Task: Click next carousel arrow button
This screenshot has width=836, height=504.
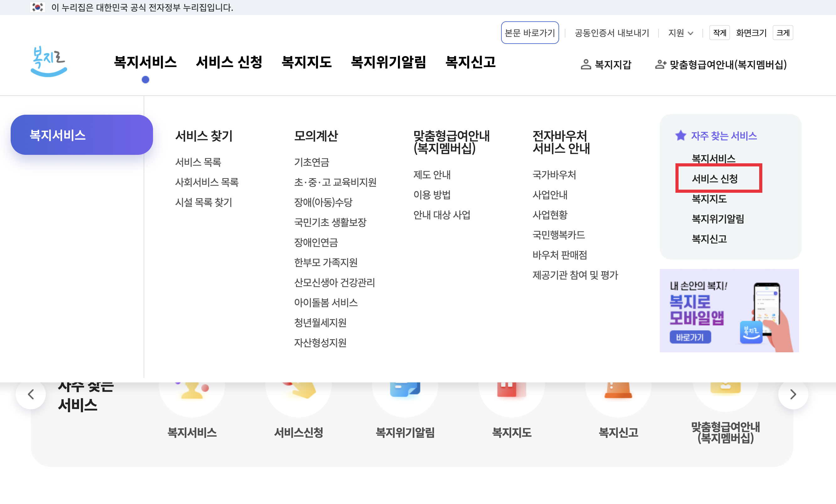Action: click(x=793, y=394)
